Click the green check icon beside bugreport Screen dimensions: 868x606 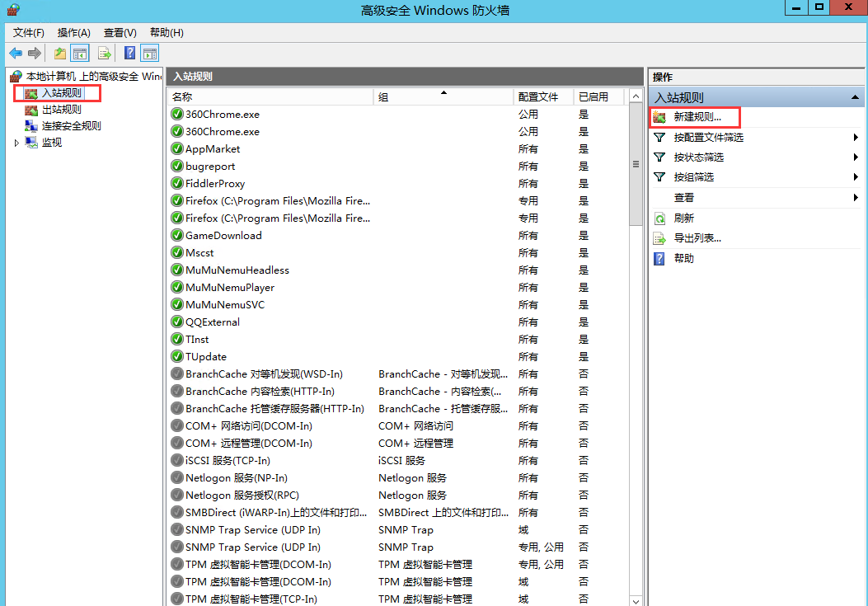tap(177, 167)
